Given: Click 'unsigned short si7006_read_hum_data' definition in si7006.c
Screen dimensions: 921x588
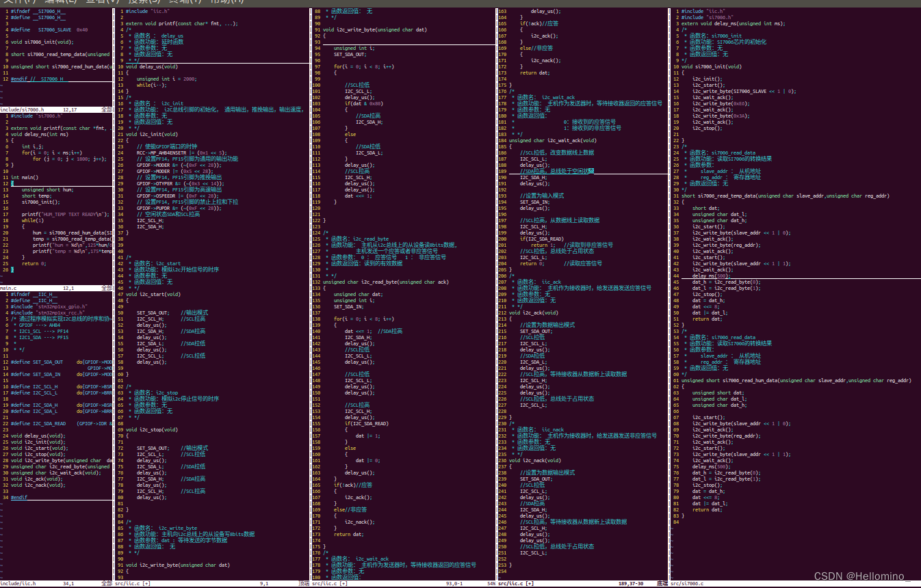Looking at the screenshot, I should click(796, 380).
